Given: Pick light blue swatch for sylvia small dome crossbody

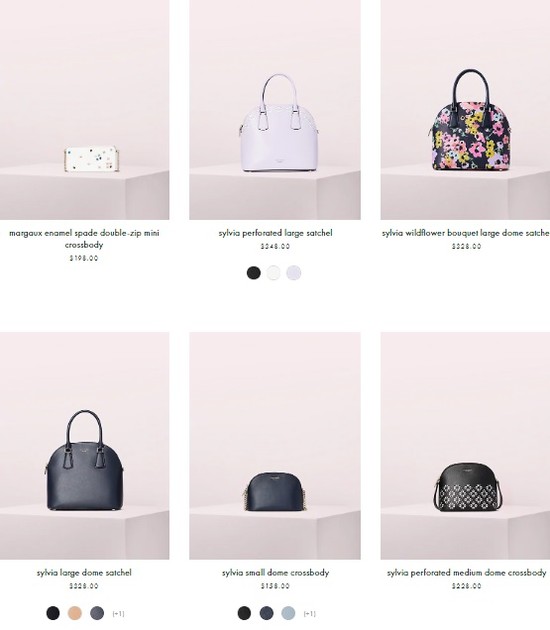Looking at the screenshot, I should (288, 613).
